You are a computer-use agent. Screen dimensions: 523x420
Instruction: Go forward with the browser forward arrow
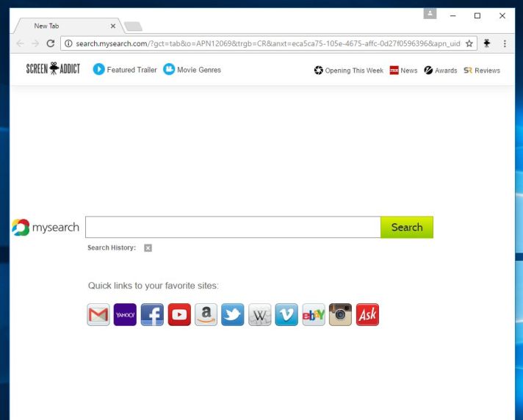pyautogui.click(x=35, y=43)
